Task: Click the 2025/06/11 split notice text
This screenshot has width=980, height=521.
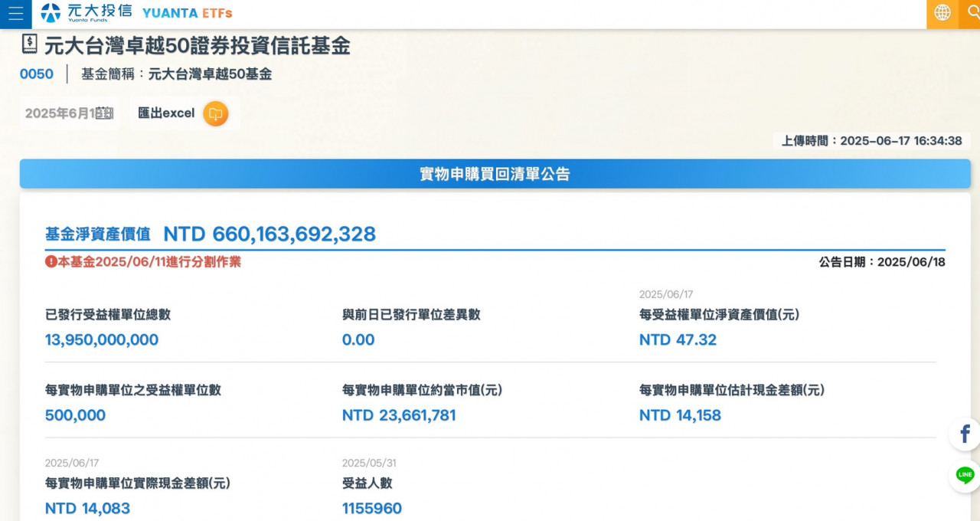Action: point(149,262)
